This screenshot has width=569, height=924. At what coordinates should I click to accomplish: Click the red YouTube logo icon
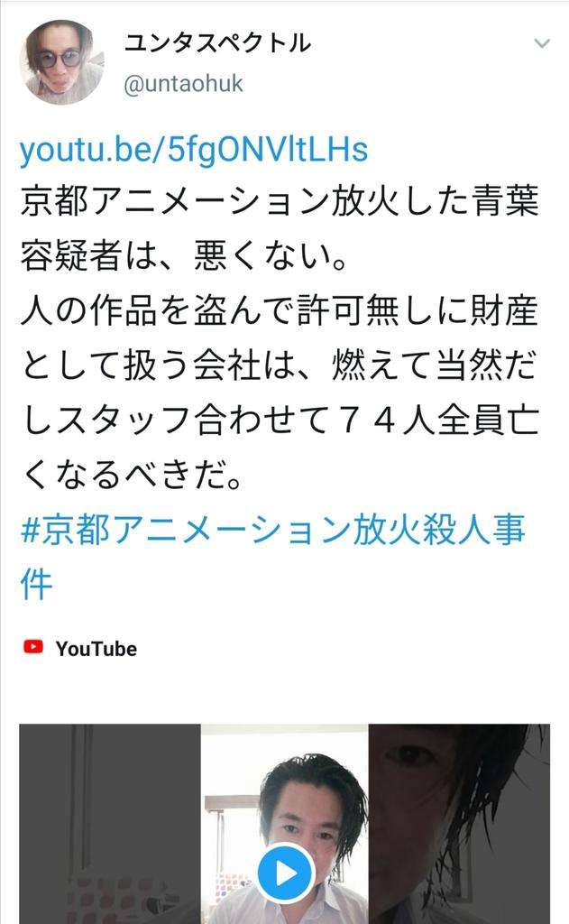(x=33, y=647)
